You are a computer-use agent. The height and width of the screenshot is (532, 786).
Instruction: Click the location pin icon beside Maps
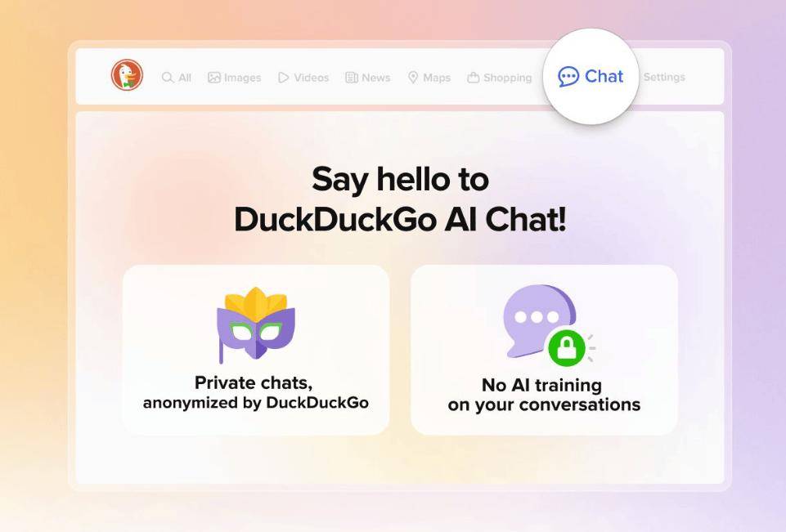(413, 77)
